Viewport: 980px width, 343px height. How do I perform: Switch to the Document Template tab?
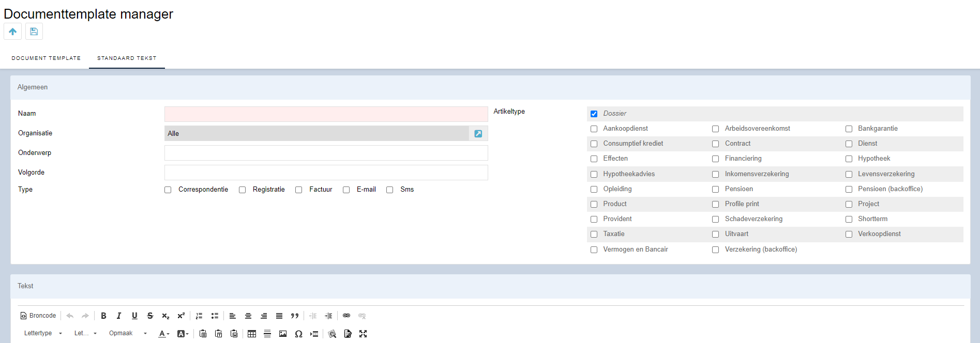coord(46,58)
